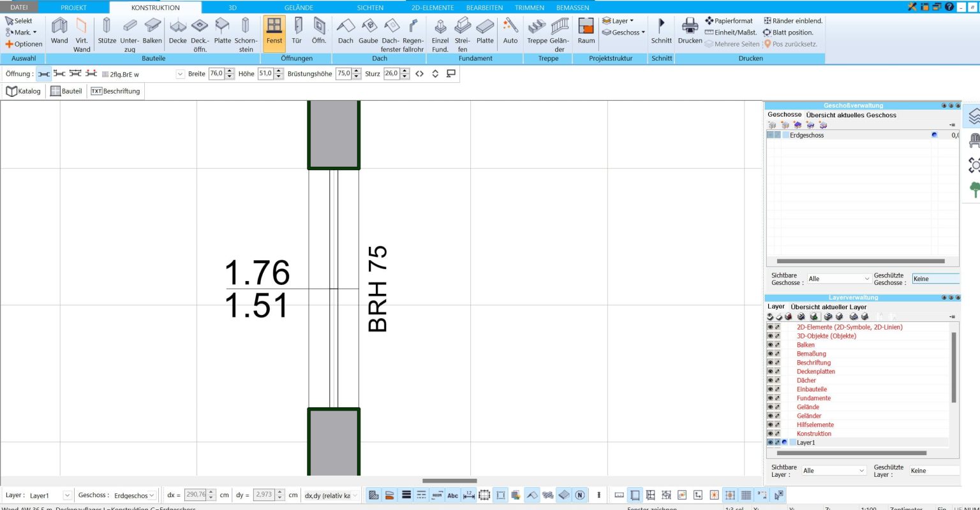Open the Layer1 dropdown in status bar
Image resolution: width=980 pixels, height=510 pixels.
tap(50, 495)
